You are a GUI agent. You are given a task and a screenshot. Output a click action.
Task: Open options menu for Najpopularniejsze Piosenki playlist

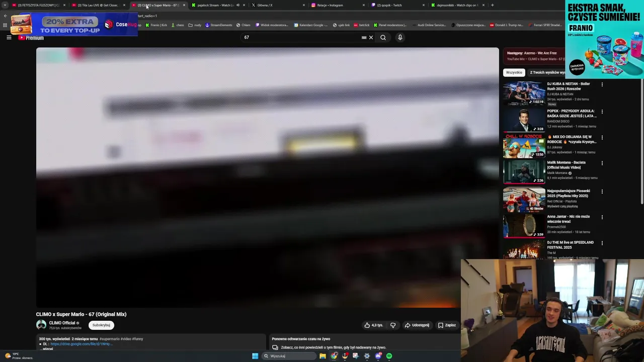click(602, 192)
